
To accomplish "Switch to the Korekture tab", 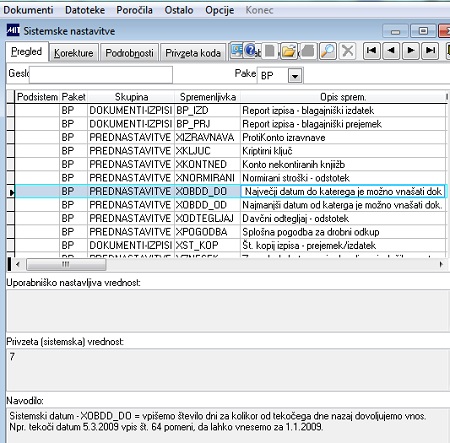I will 74,53.
